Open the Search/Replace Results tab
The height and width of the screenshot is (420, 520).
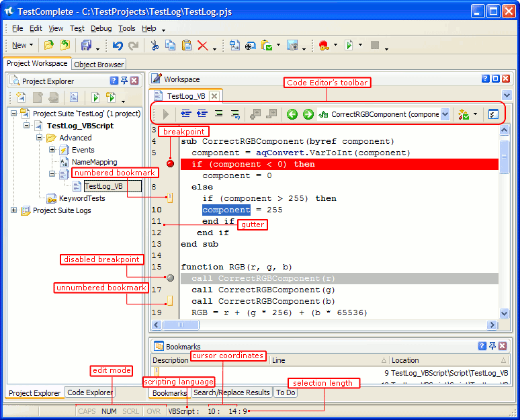pos(232,392)
